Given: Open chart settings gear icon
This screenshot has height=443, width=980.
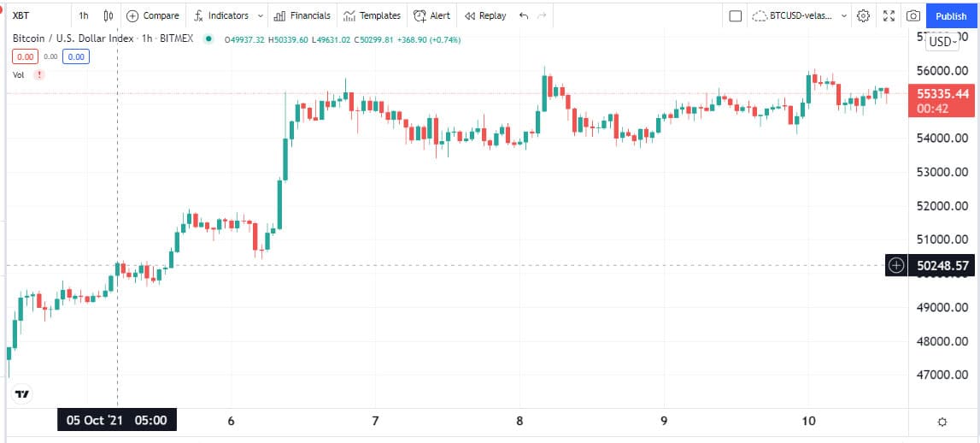Looking at the screenshot, I should point(863,16).
